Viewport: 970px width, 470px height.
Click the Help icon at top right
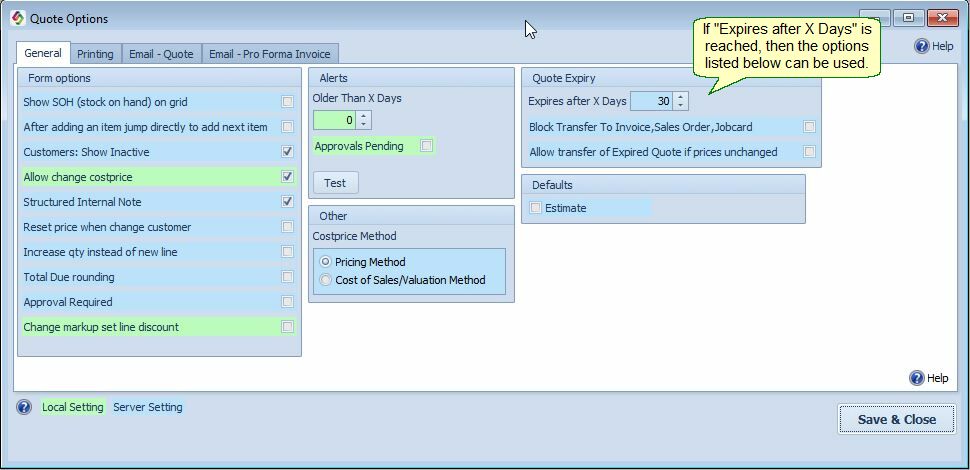(921, 46)
